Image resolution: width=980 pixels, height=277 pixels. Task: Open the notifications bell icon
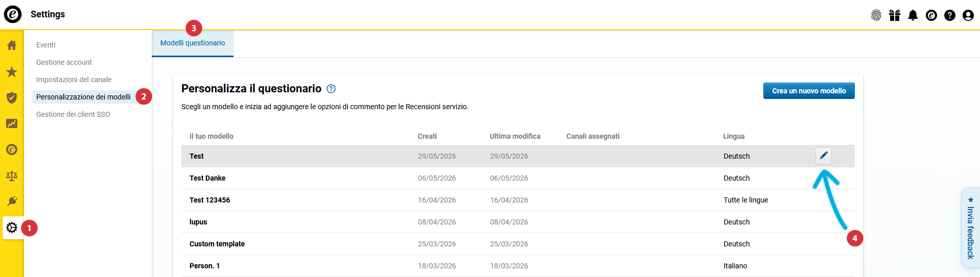913,15
